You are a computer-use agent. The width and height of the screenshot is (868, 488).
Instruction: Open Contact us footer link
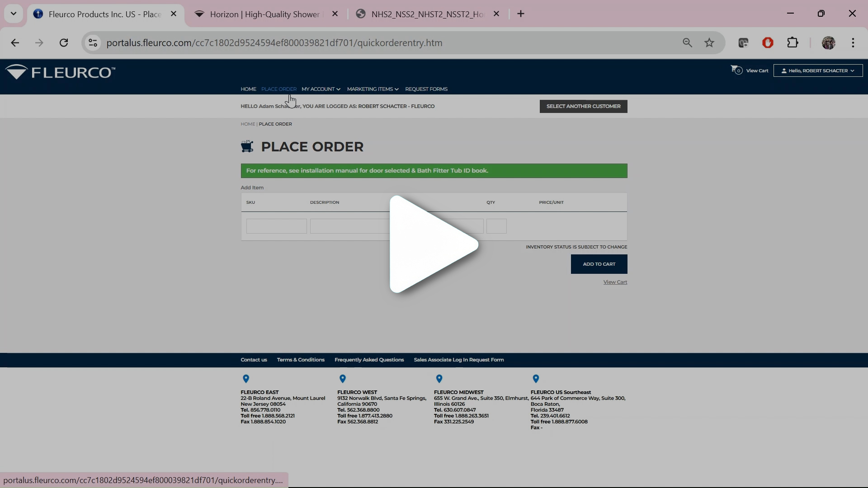tap(254, 360)
